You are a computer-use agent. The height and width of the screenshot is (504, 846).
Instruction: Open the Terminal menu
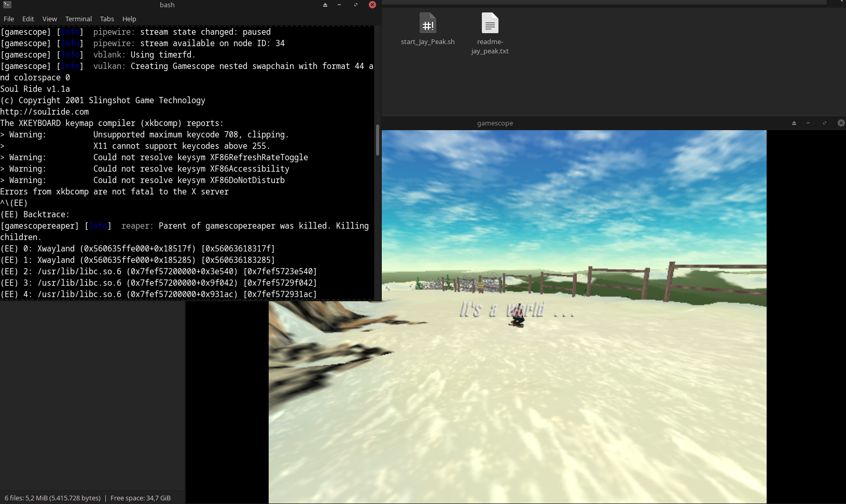click(x=78, y=19)
